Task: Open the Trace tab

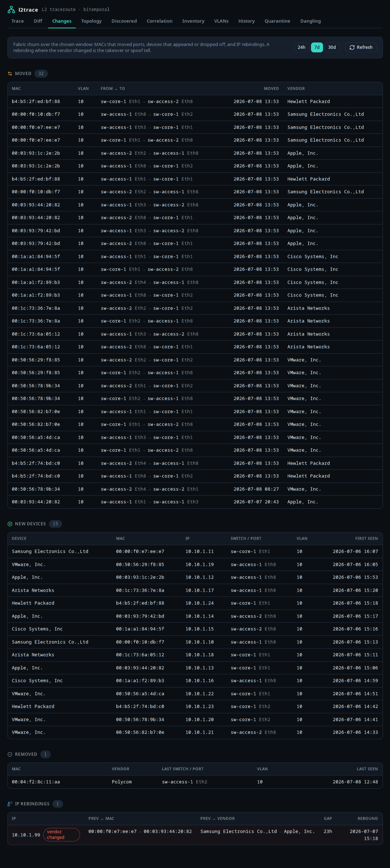Action: coord(17,21)
